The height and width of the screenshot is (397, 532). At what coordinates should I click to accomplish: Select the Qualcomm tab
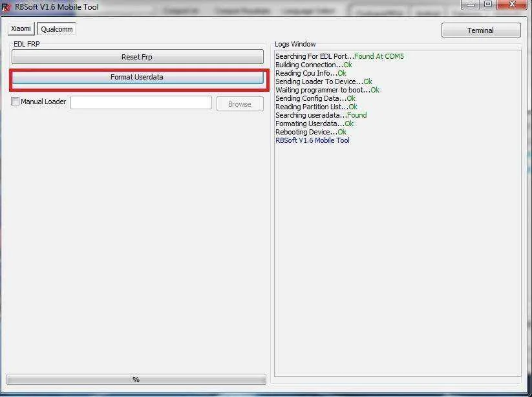tap(57, 29)
